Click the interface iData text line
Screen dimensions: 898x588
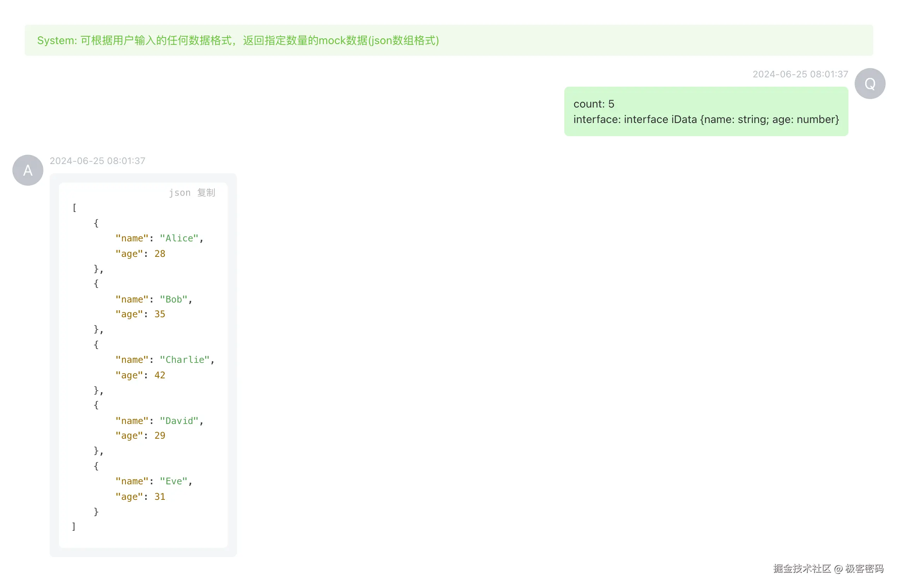coord(706,120)
